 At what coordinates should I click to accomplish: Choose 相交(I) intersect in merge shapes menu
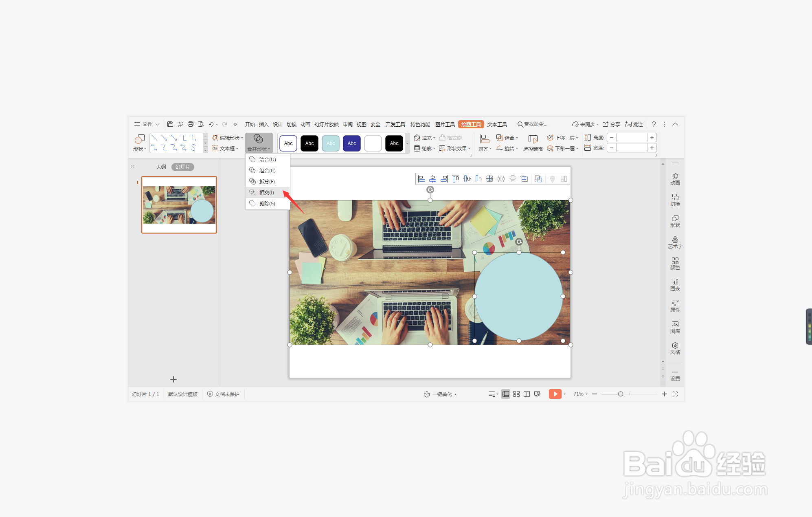click(267, 192)
